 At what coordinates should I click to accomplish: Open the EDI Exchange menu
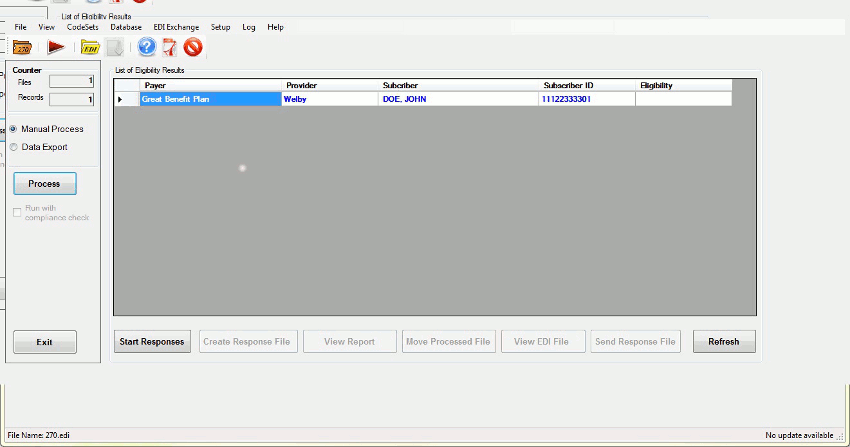click(176, 27)
